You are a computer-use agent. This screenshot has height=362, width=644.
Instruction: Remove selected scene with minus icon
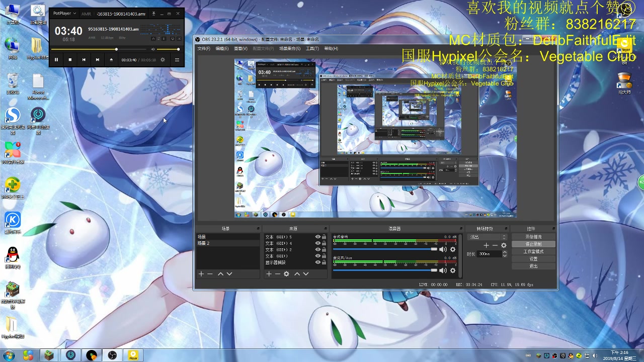point(210,274)
